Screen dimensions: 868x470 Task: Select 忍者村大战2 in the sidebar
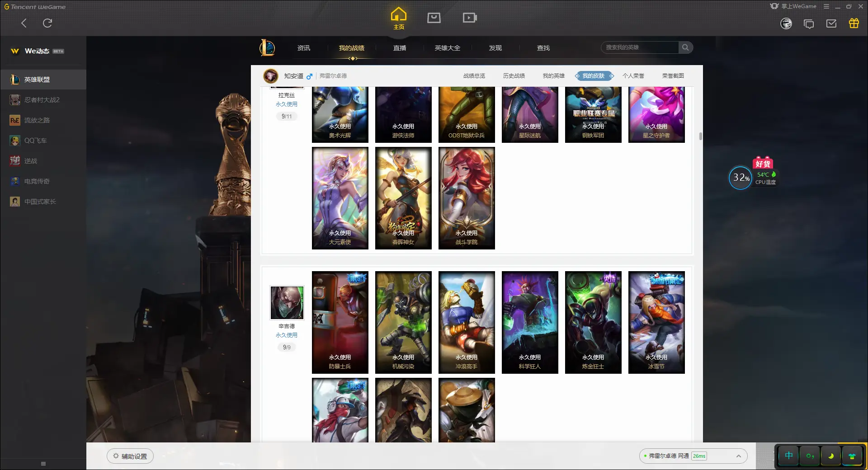(43, 100)
